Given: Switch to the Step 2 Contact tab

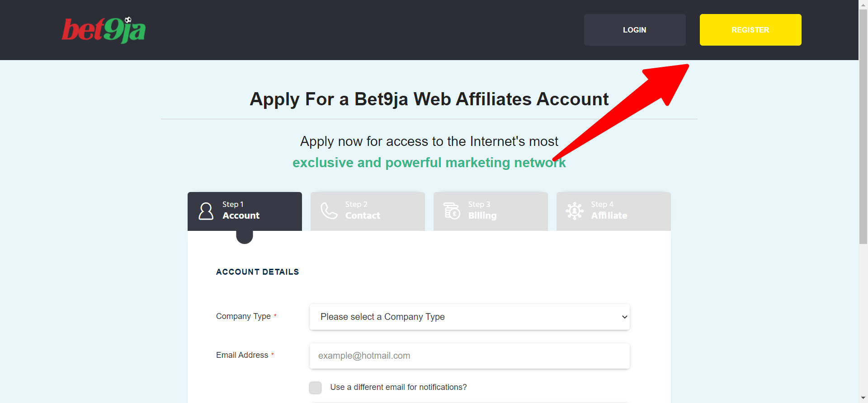Looking at the screenshot, I should [x=367, y=211].
